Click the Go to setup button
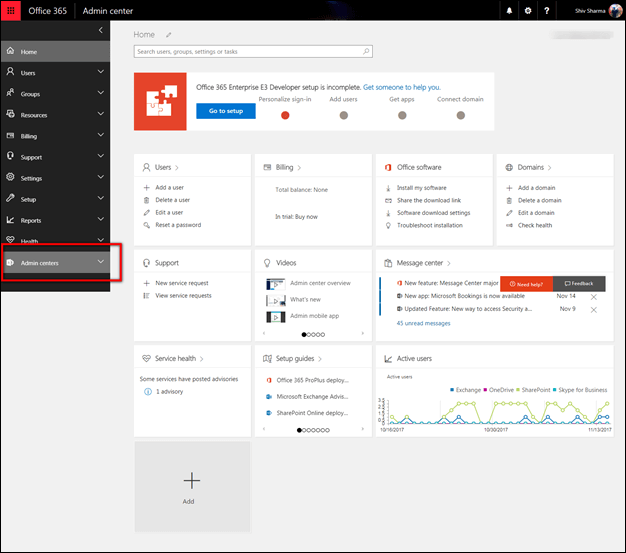 (x=226, y=111)
